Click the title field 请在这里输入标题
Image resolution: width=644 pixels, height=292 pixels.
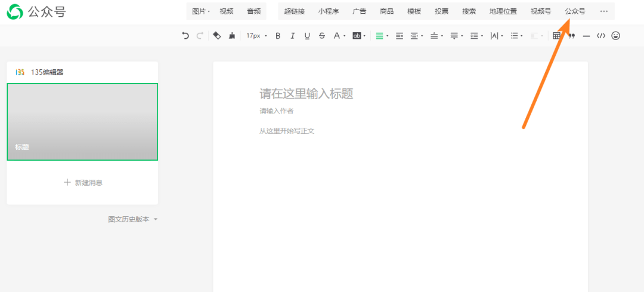[x=306, y=94]
